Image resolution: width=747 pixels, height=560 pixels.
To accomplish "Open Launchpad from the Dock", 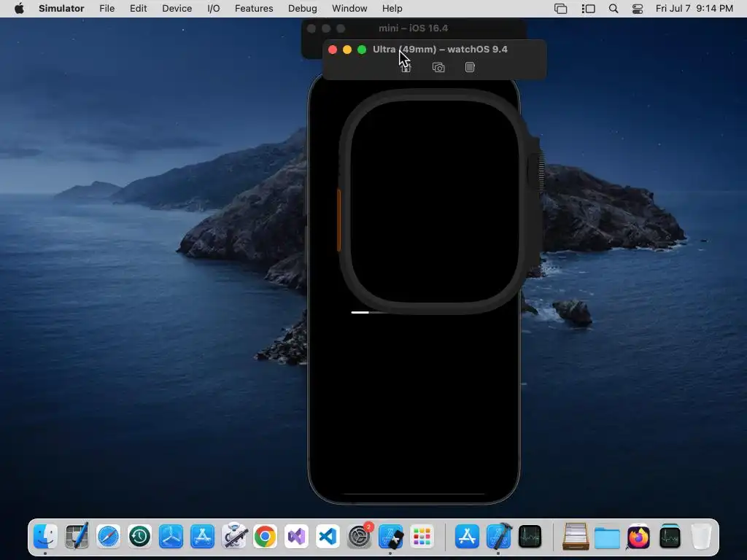I will [x=422, y=536].
